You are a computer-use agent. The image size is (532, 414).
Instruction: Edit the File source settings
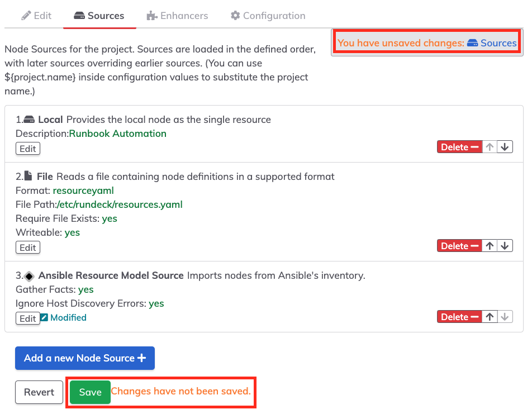pos(28,248)
